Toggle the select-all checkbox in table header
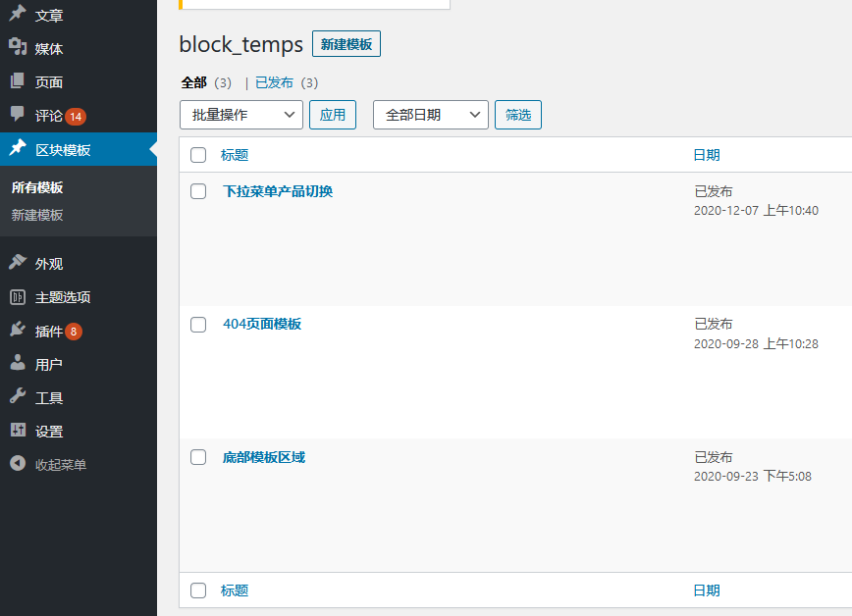852x616 pixels. (x=198, y=155)
